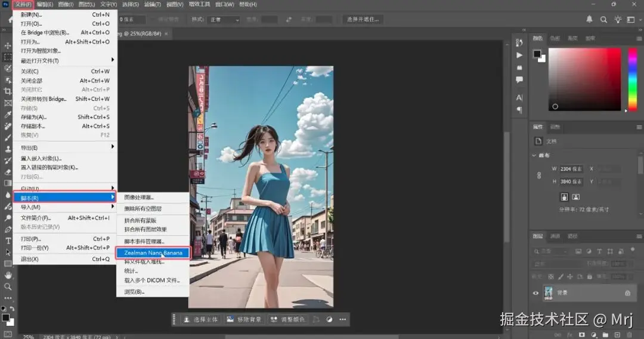This screenshot has height=339, width=644.
Task: Set canvas to portrait orientation in Properties
Action: (564, 196)
